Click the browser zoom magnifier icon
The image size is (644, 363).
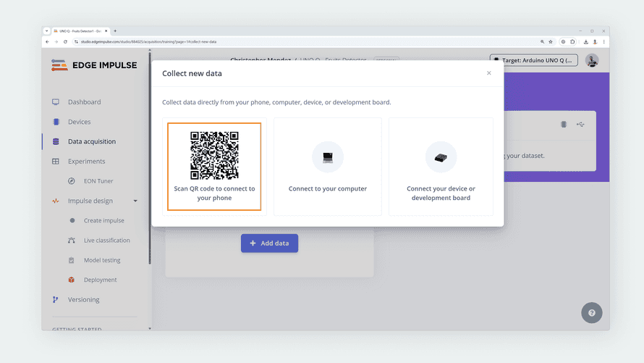[x=542, y=42]
